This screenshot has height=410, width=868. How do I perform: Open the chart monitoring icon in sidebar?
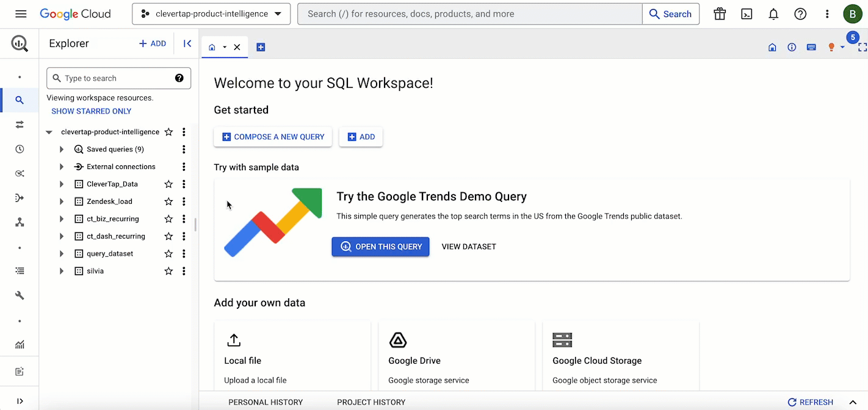click(x=20, y=345)
